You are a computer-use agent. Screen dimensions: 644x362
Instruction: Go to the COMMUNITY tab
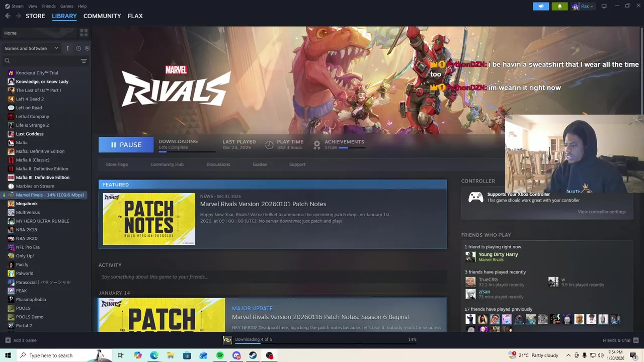point(102,16)
